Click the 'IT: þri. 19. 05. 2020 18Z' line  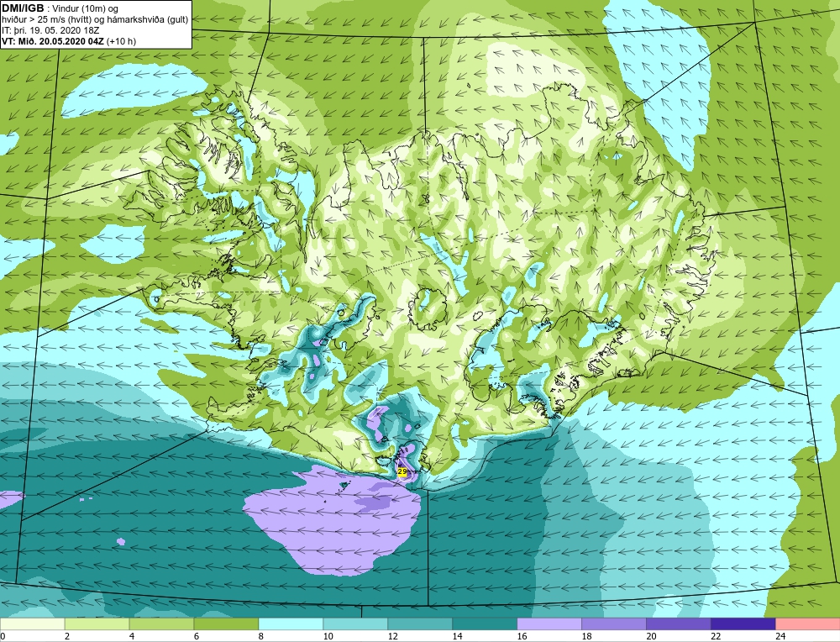click(51, 30)
